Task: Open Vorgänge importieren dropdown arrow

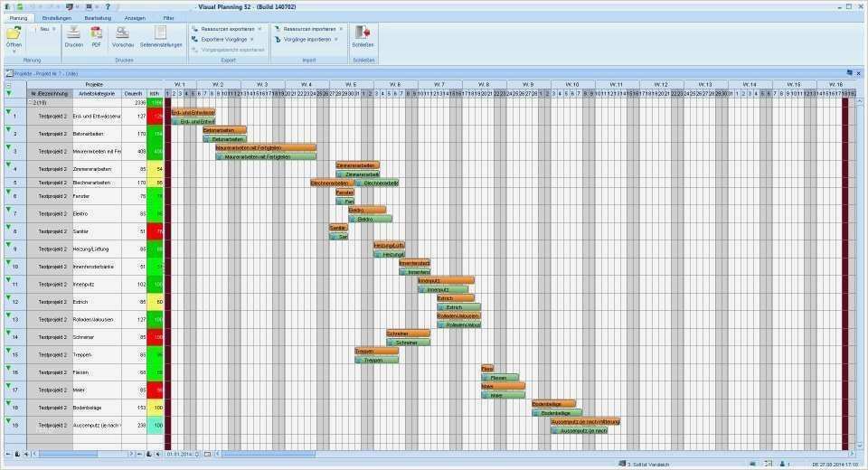Action: (x=336, y=39)
